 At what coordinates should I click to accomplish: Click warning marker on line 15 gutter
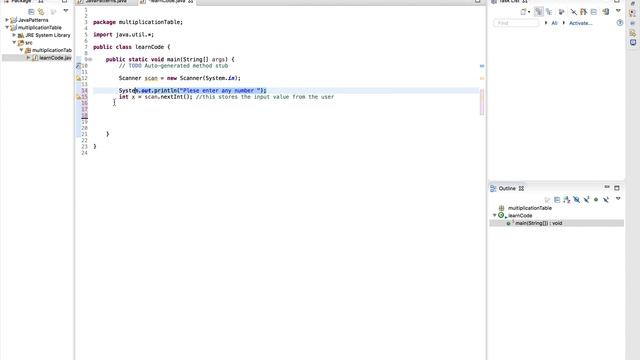[x=78, y=97]
